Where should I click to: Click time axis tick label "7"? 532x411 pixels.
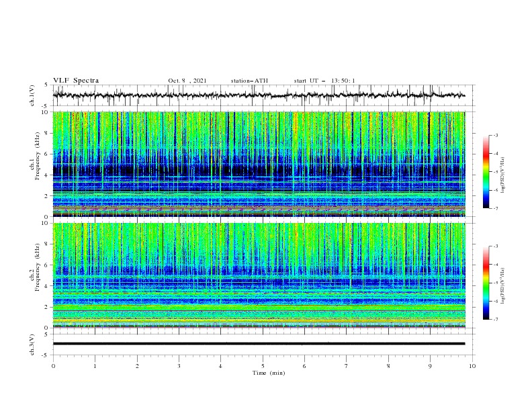[347, 366]
